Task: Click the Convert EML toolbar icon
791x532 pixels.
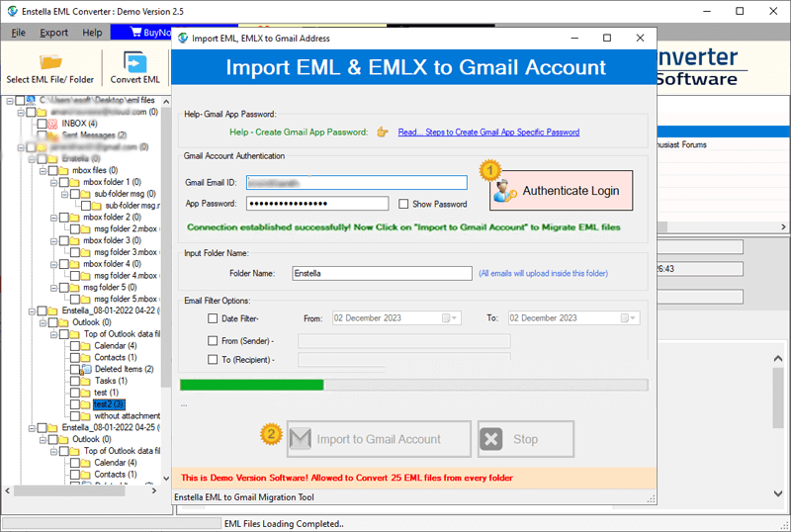Action: tap(134, 62)
